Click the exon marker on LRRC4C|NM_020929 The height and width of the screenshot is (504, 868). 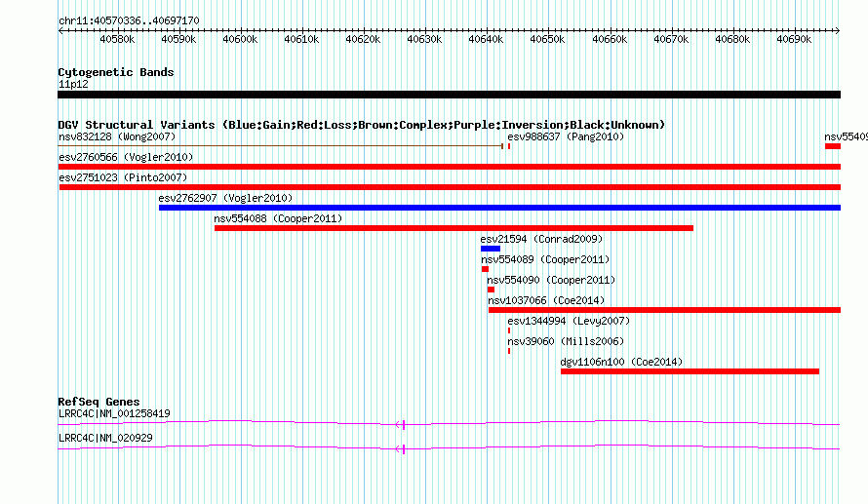[x=404, y=449]
